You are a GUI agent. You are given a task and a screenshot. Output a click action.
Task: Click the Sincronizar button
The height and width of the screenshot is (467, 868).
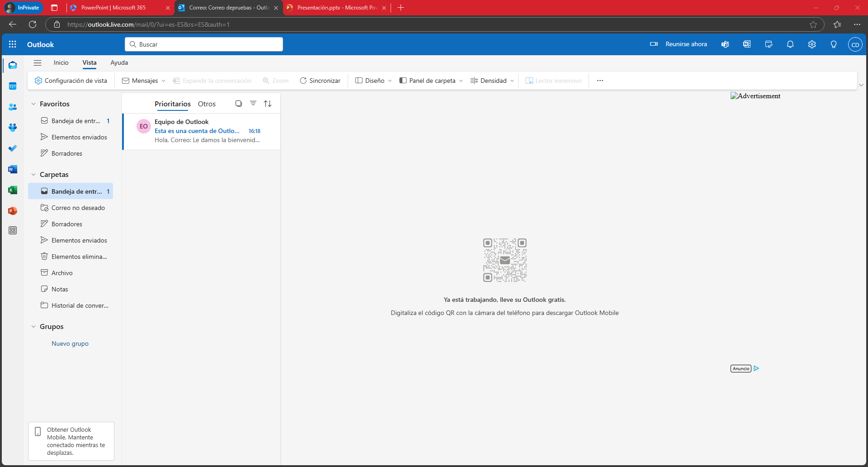[x=320, y=81]
